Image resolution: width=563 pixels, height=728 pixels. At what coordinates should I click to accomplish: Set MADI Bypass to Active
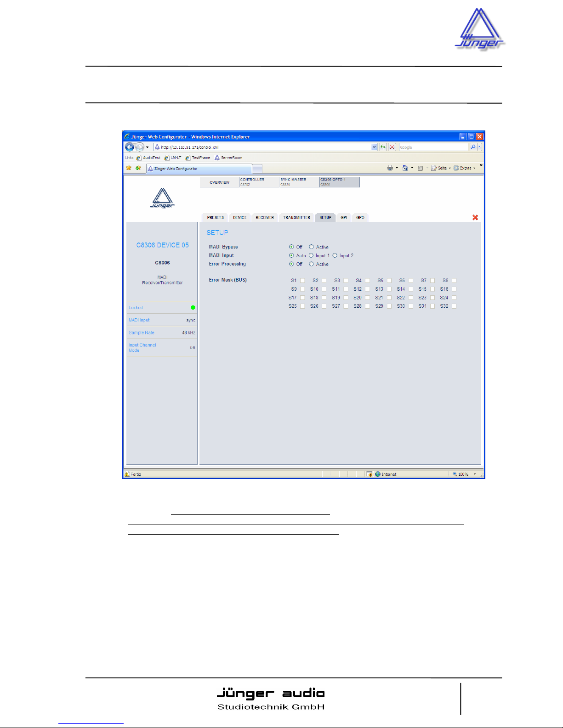(311, 247)
